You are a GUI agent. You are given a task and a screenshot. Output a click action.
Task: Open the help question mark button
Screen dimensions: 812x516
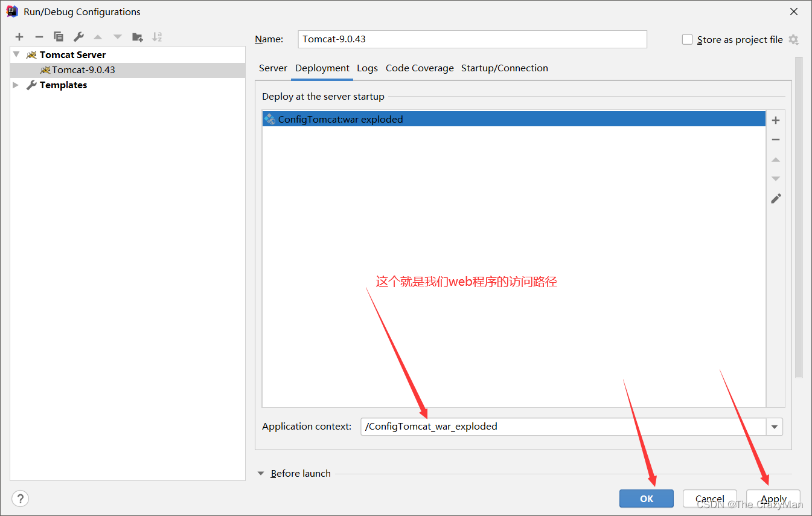tap(21, 498)
